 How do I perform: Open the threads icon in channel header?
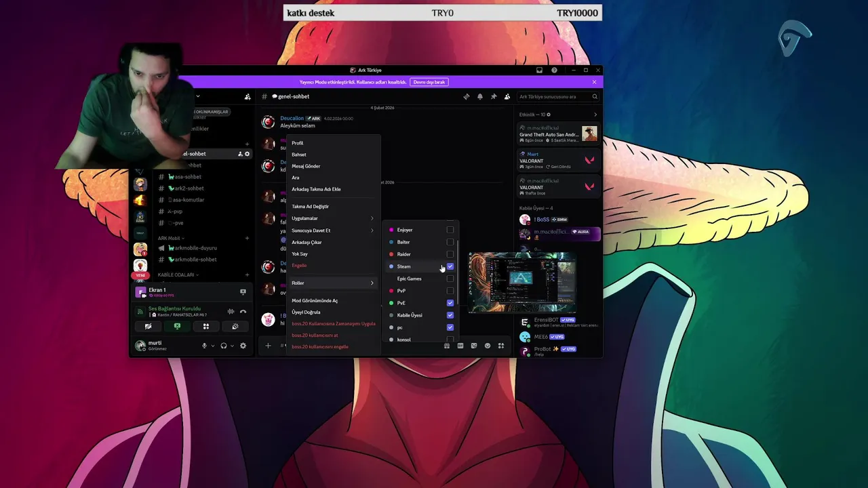466,97
